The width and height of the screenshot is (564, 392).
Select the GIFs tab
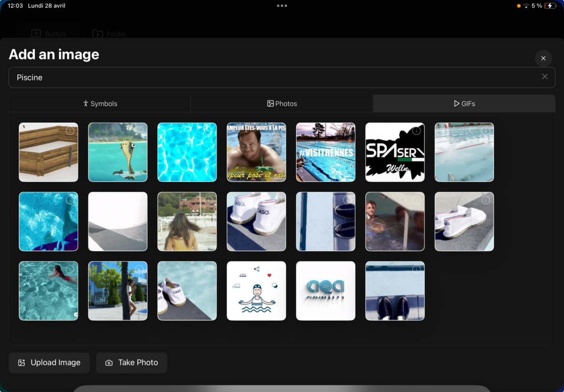(x=464, y=103)
